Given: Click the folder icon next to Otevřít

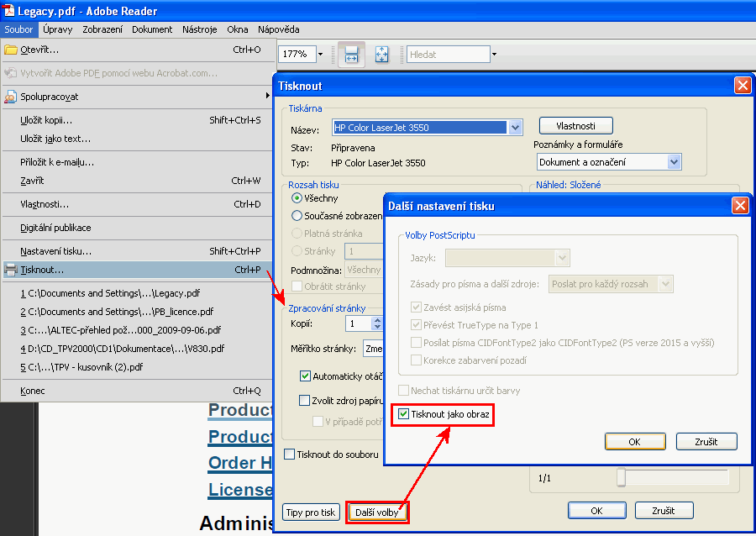Looking at the screenshot, I should (11, 50).
